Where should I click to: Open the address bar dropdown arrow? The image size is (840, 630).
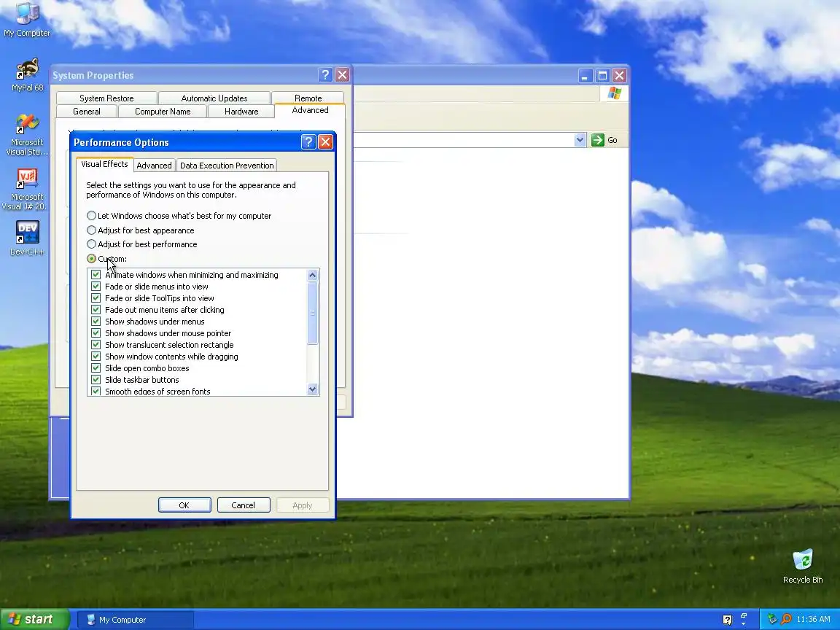click(580, 140)
